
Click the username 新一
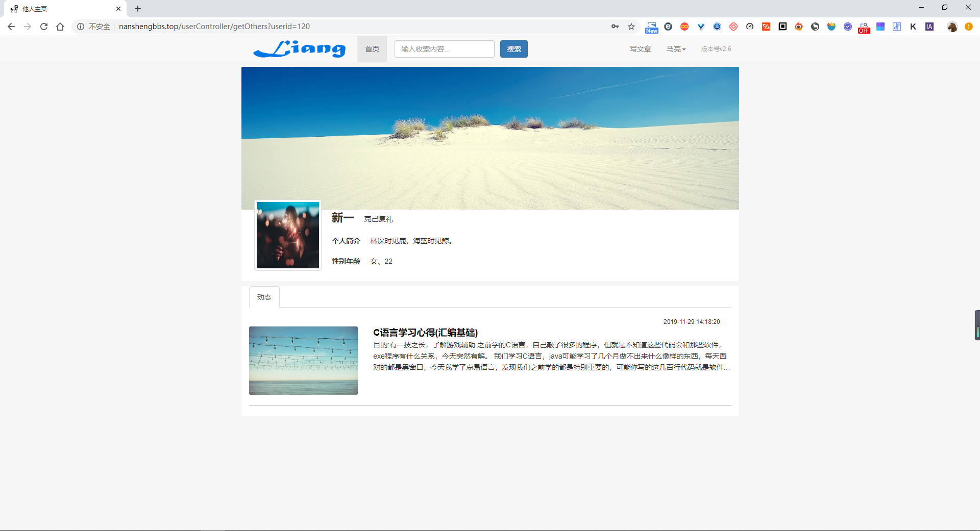pos(342,218)
